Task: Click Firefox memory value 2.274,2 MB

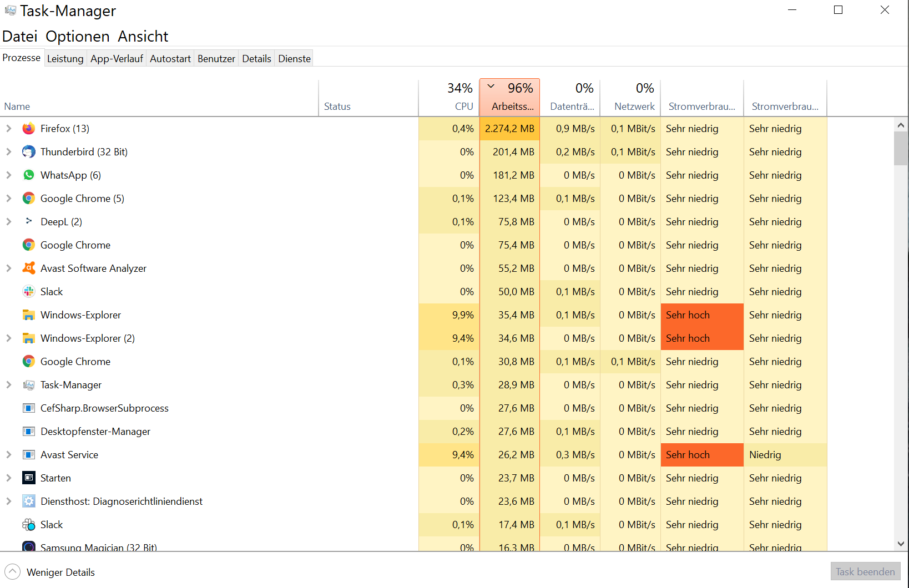Action: [x=509, y=129]
